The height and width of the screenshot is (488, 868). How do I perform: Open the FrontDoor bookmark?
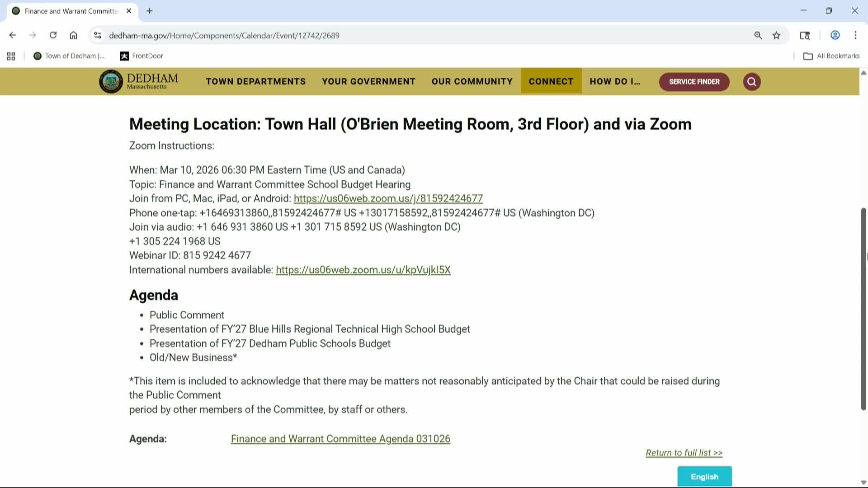click(x=141, y=56)
